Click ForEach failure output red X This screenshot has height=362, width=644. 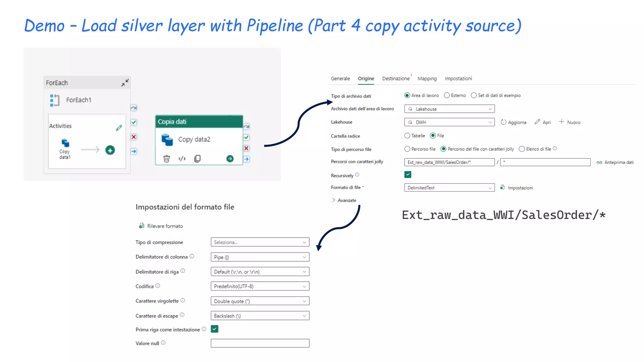[134, 137]
